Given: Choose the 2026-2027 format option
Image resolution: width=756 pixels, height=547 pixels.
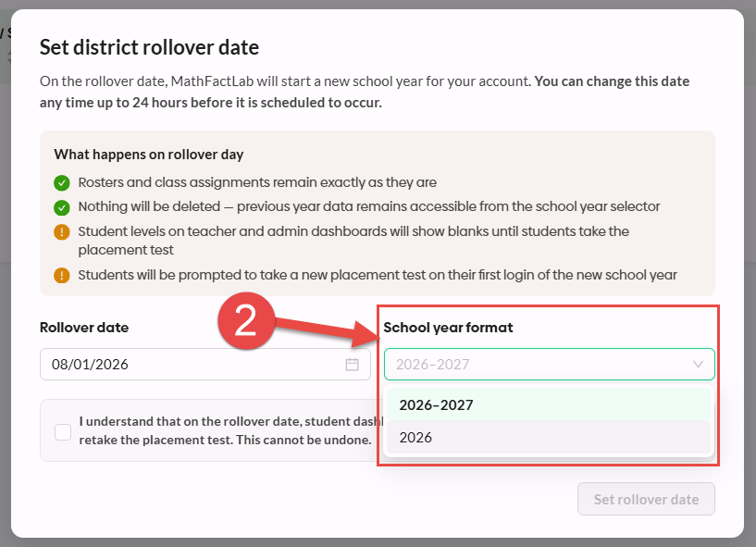Looking at the screenshot, I should click(x=549, y=404).
